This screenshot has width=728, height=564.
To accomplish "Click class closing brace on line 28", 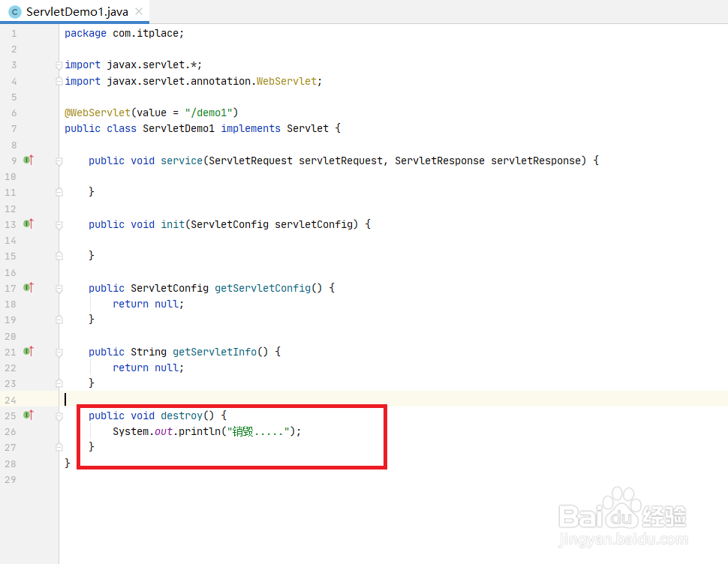I will pos(68,463).
